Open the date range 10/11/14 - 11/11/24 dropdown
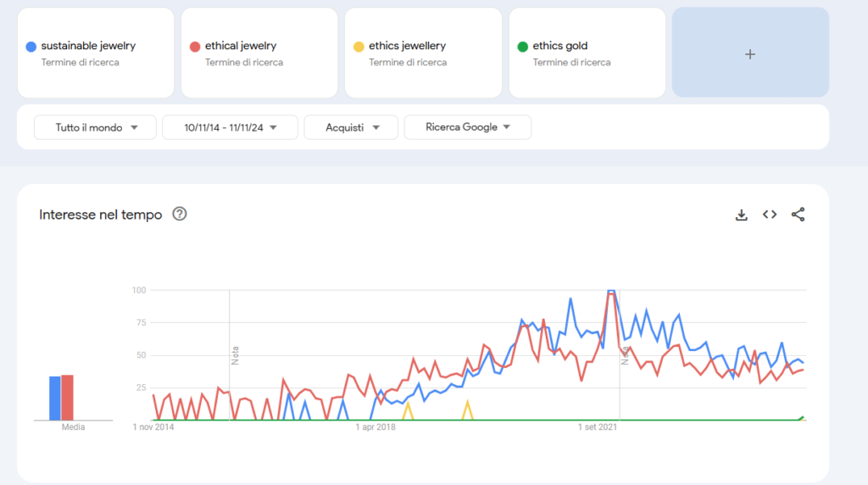868x485 pixels. click(230, 127)
